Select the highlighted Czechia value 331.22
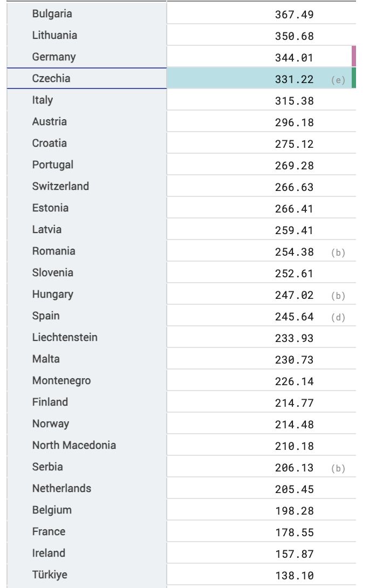Screen dimensions: 383x588 point(294,79)
